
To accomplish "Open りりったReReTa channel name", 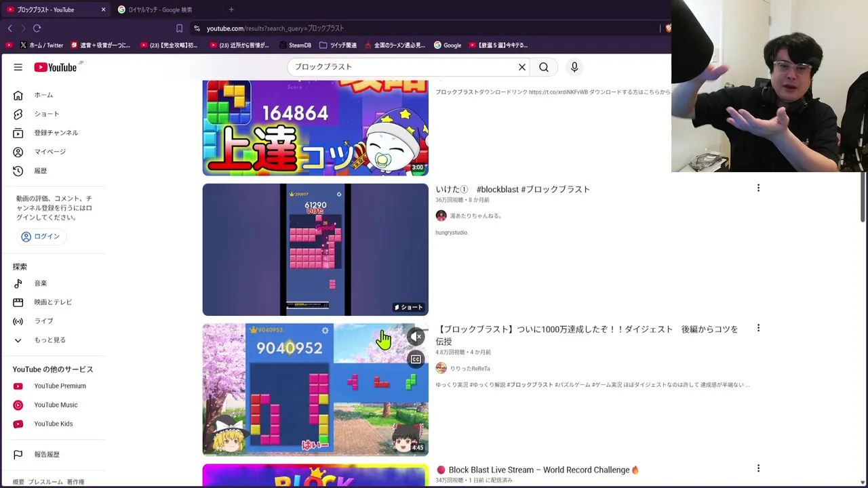I will click(470, 369).
